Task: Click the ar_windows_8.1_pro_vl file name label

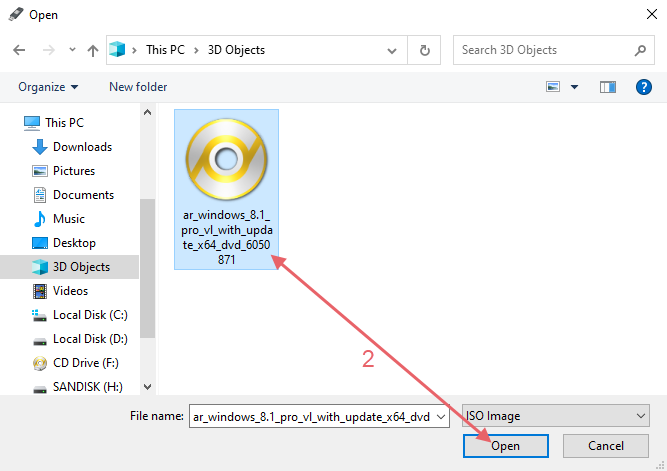Action: (227, 237)
